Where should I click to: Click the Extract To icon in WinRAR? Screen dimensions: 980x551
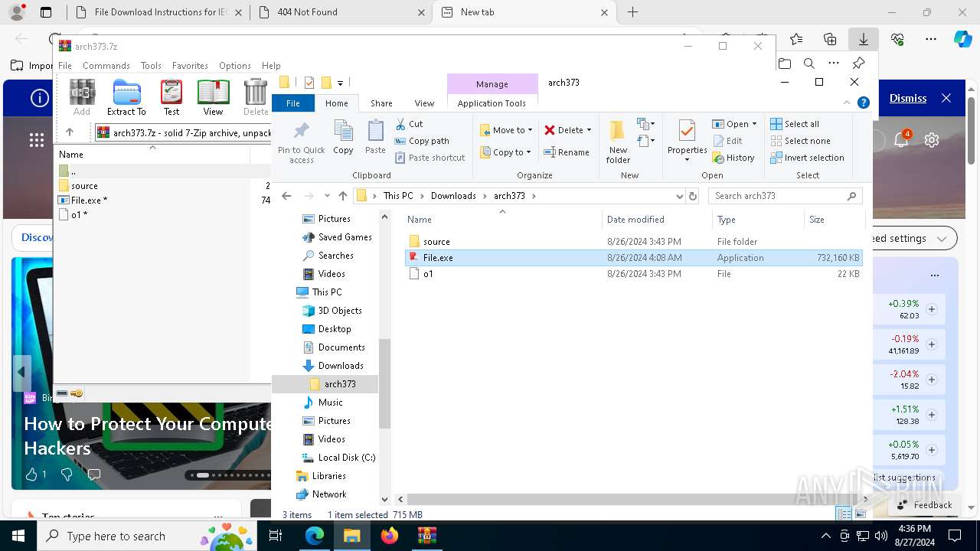126,97
